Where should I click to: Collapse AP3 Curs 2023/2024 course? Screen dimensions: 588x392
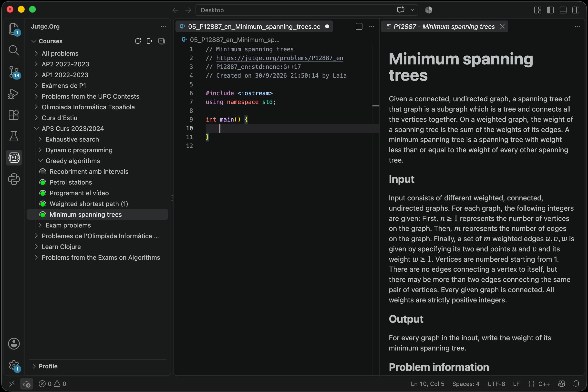pyautogui.click(x=97, y=128)
